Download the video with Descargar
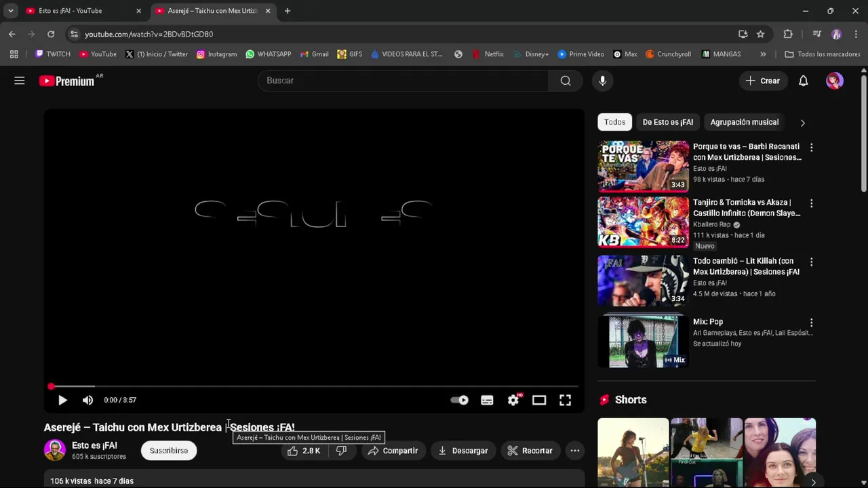Viewport: 868px width, 488px height. coord(464,451)
